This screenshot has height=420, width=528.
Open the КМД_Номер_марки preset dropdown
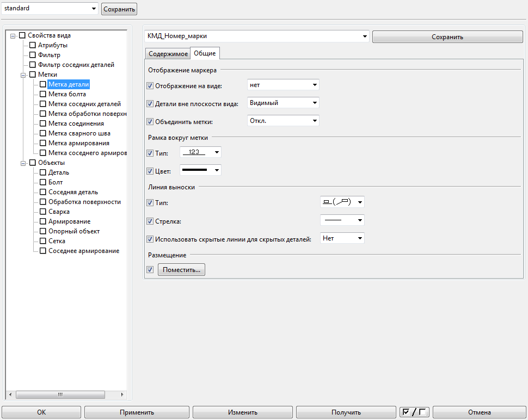(257, 36)
